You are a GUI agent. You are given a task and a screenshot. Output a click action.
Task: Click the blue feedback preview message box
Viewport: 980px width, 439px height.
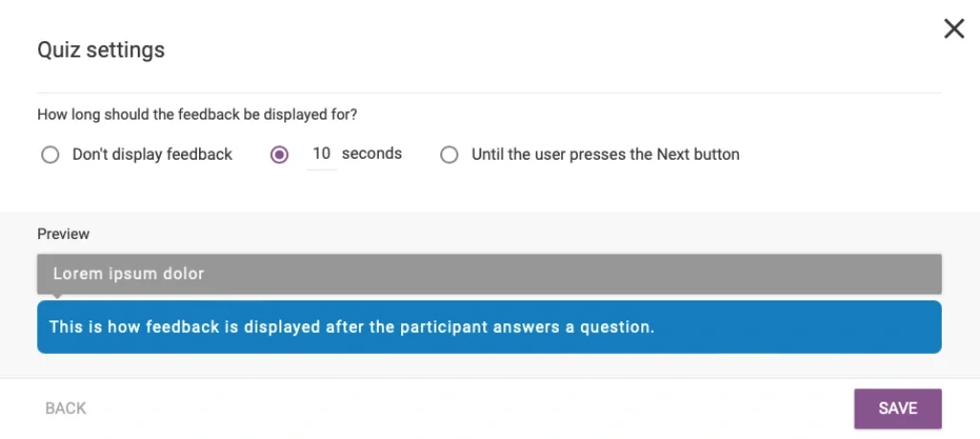click(489, 327)
